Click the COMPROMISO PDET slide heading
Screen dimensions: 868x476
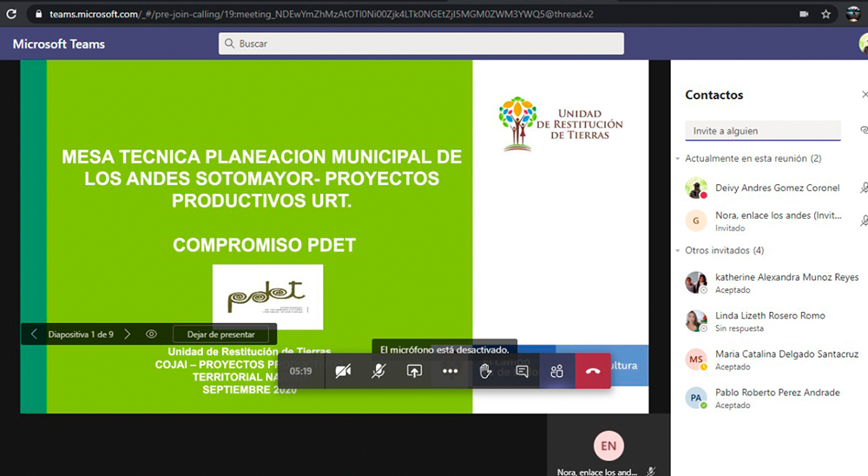pos(264,245)
